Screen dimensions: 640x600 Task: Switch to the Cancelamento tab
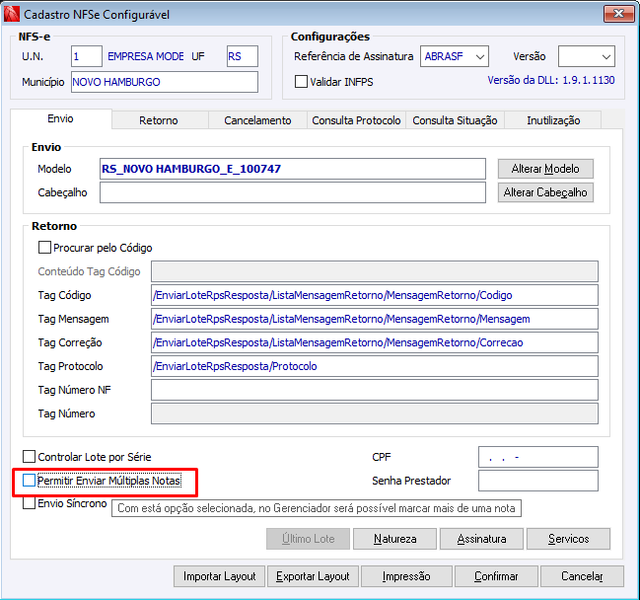tap(258, 120)
